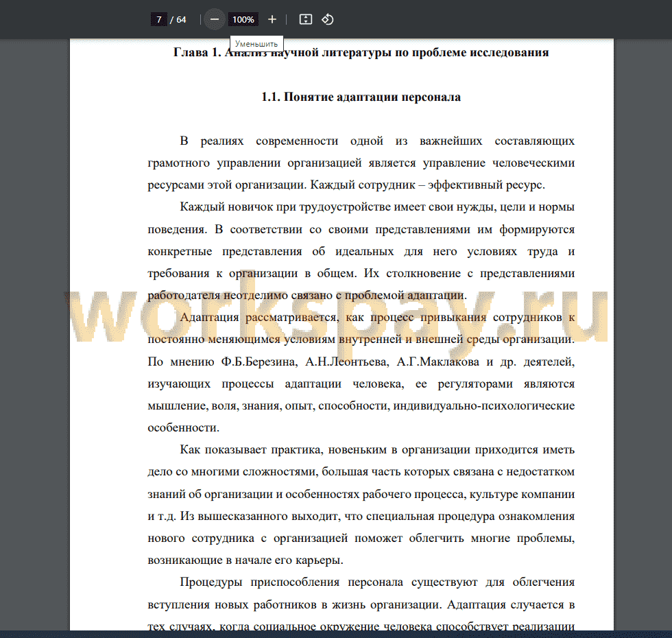Click the line starting "Процедуры приспособления персонала"
Image resolution: width=672 pixels, height=638 pixels.
click(x=377, y=582)
